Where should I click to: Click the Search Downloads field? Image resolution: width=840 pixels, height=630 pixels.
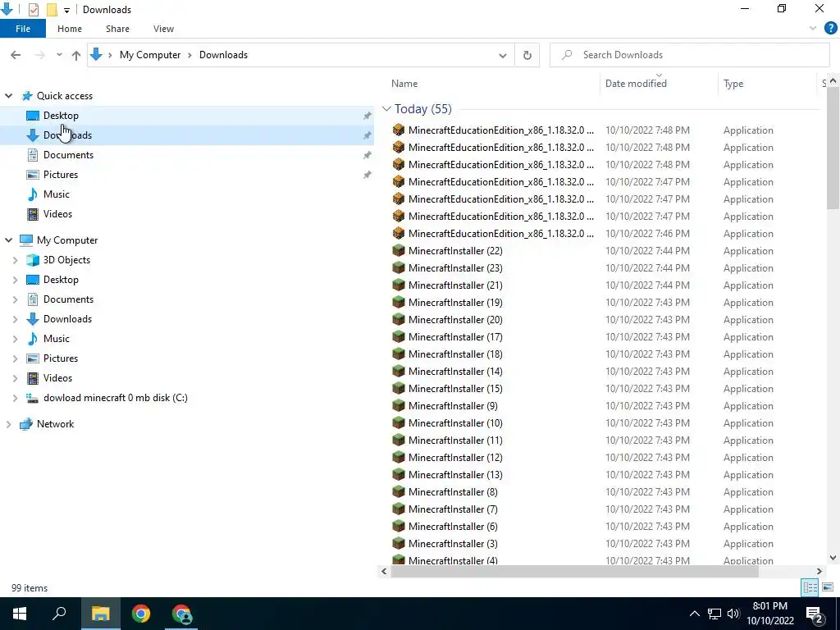click(689, 55)
